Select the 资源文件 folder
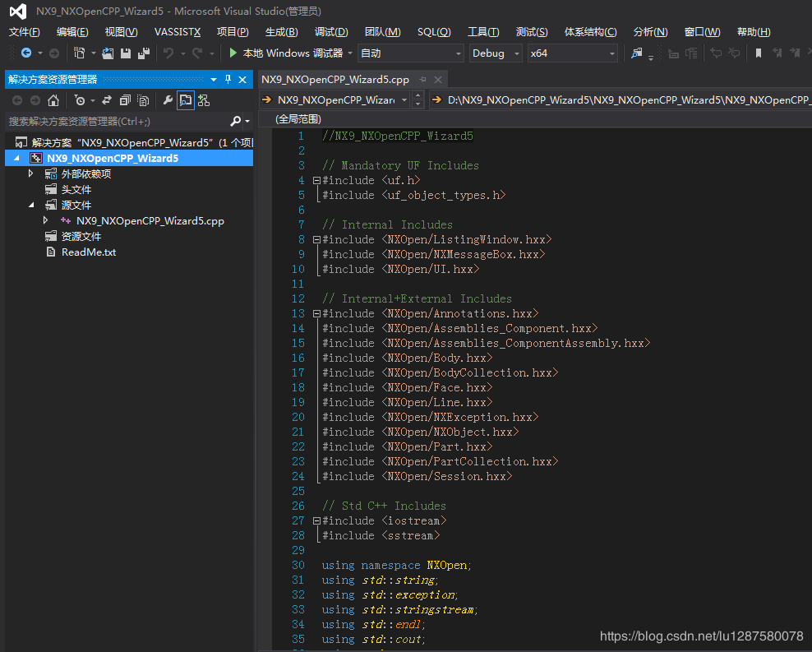The height and width of the screenshot is (652, 812). pyautogui.click(x=81, y=237)
